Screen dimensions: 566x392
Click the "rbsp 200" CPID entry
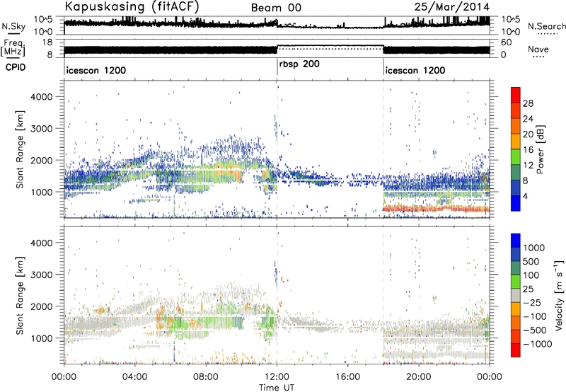pyautogui.click(x=299, y=64)
